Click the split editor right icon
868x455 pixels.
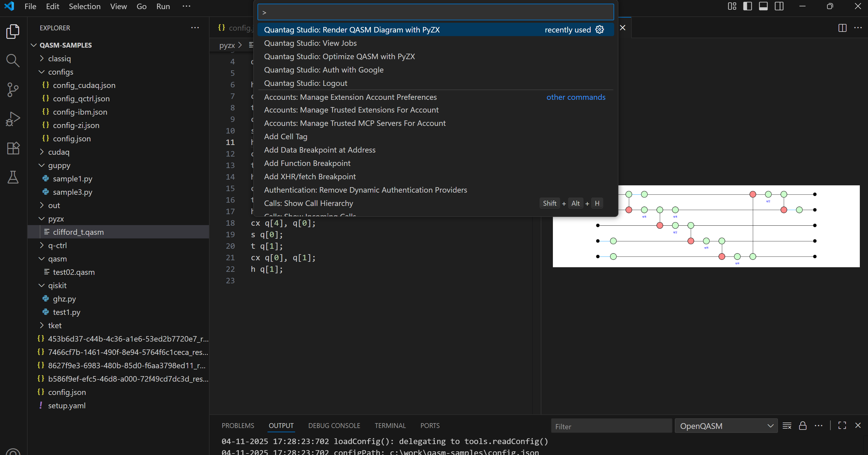click(x=842, y=28)
